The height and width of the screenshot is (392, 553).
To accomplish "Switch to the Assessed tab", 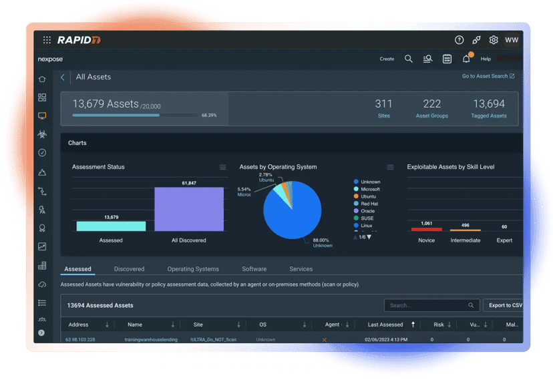I will pyautogui.click(x=77, y=269).
